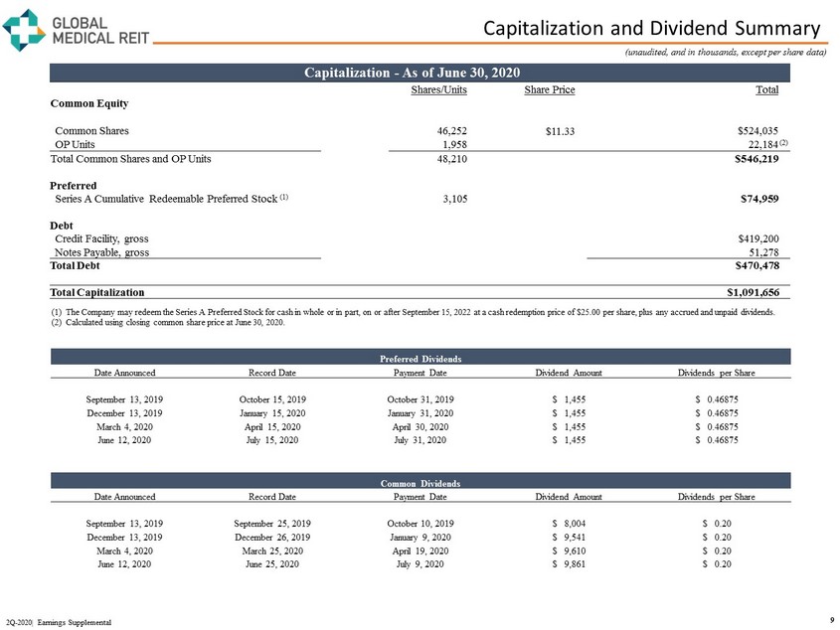840x630 pixels.
Task: Select the Capitalization as of June 30 header bar
Action: [x=419, y=73]
